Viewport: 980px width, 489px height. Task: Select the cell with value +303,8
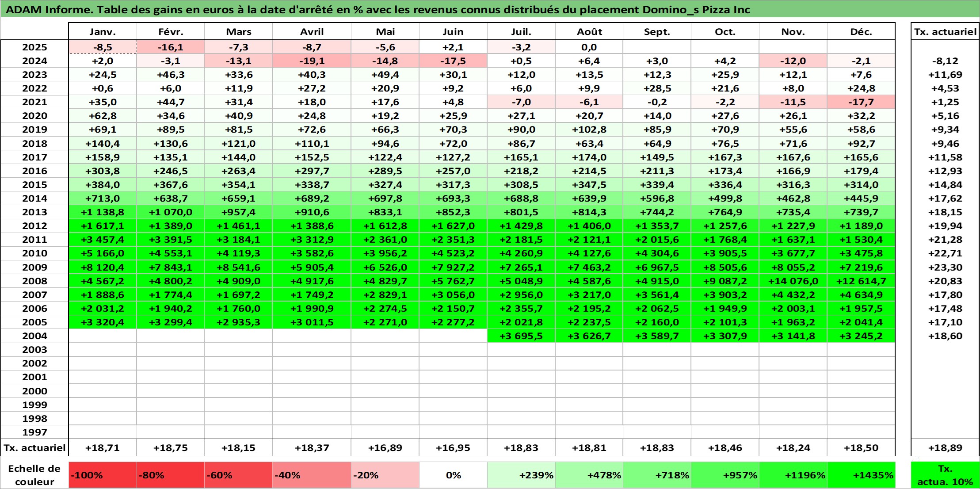pos(103,171)
